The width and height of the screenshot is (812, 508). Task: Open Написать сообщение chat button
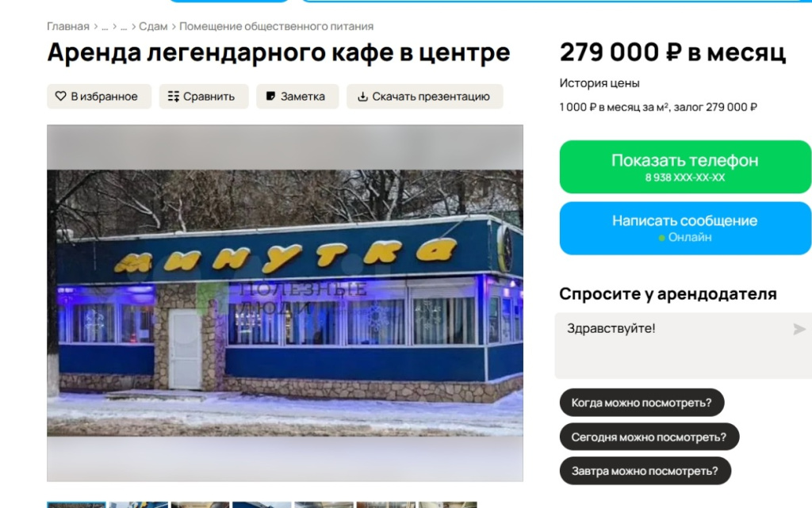click(685, 228)
